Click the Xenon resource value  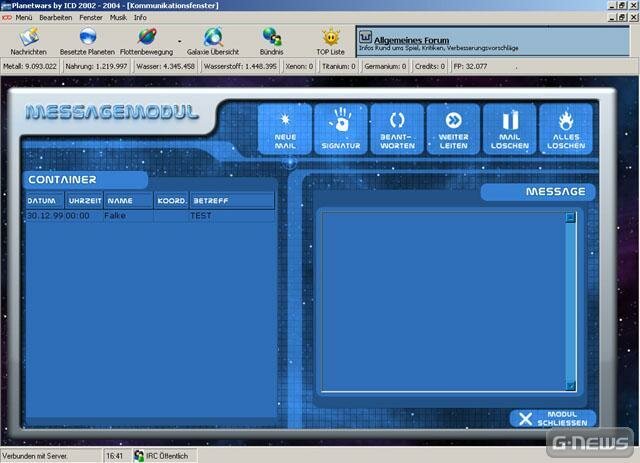tap(299, 66)
